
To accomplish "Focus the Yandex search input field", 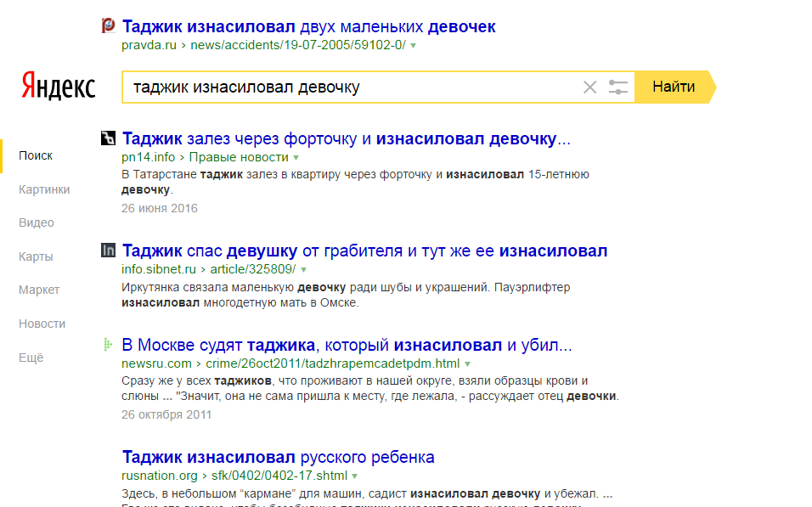I will click(352, 87).
